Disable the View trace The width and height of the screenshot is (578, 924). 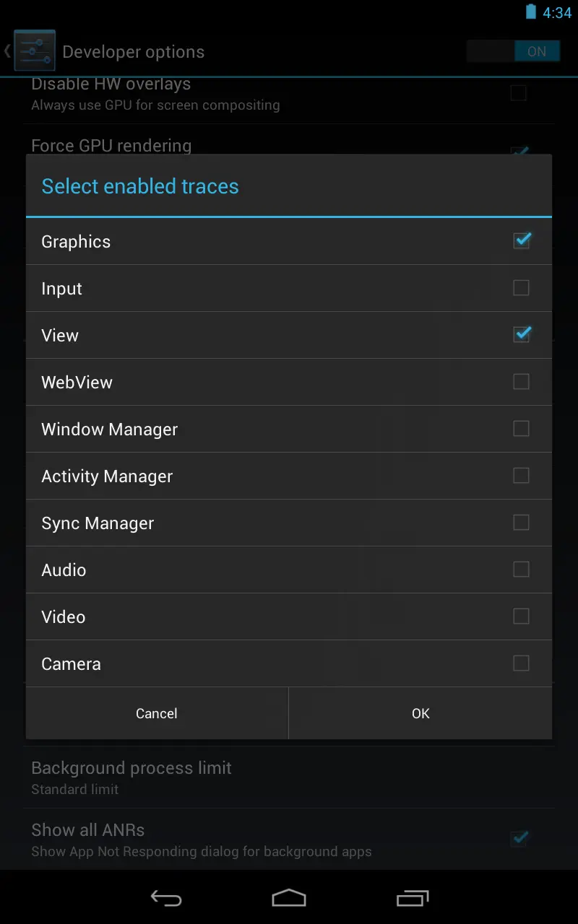pos(522,335)
